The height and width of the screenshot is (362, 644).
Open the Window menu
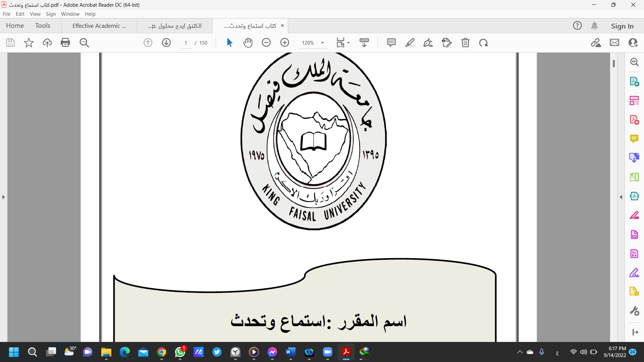70,14
